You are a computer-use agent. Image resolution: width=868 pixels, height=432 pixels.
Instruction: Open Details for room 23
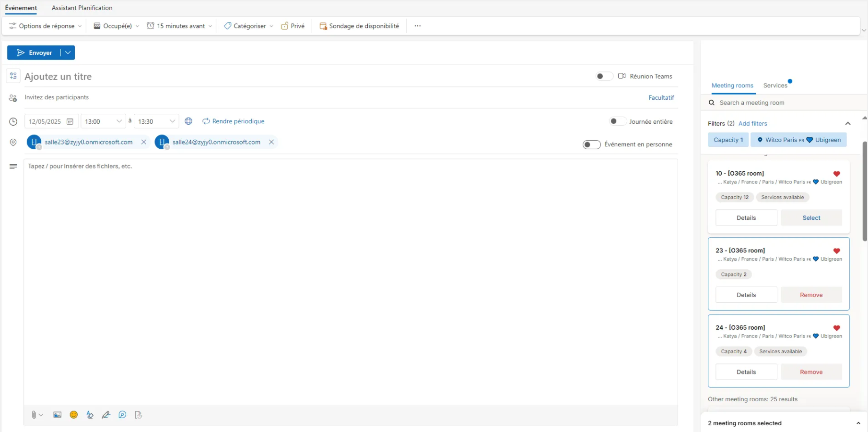point(746,295)
